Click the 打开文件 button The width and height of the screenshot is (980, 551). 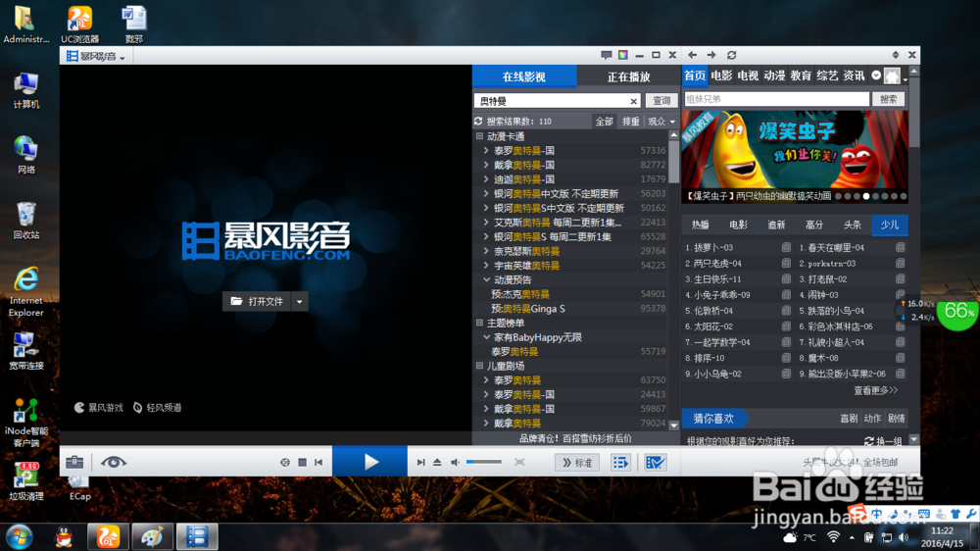tap(257, 301)
